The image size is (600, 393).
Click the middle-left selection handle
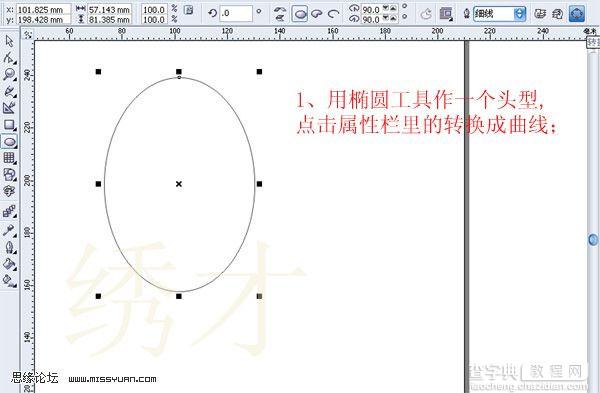pyautogui.click(x=98, y=184)
